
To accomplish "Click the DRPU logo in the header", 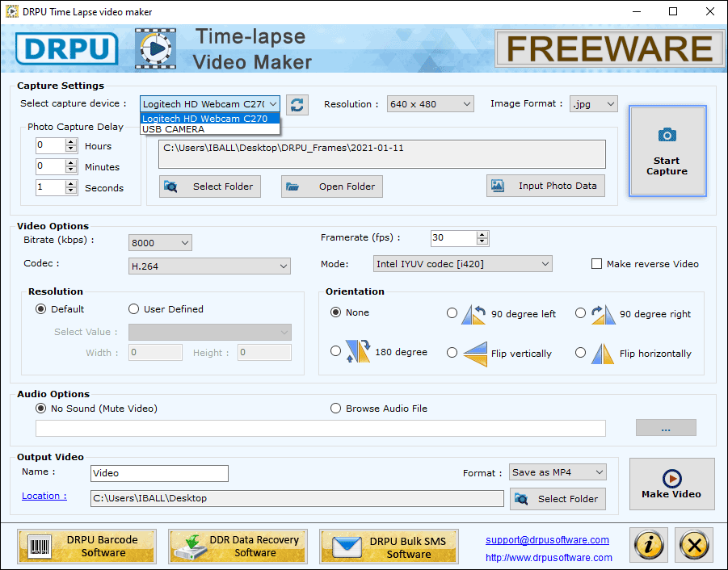I will pyautogui.click(x=67, y=48).
